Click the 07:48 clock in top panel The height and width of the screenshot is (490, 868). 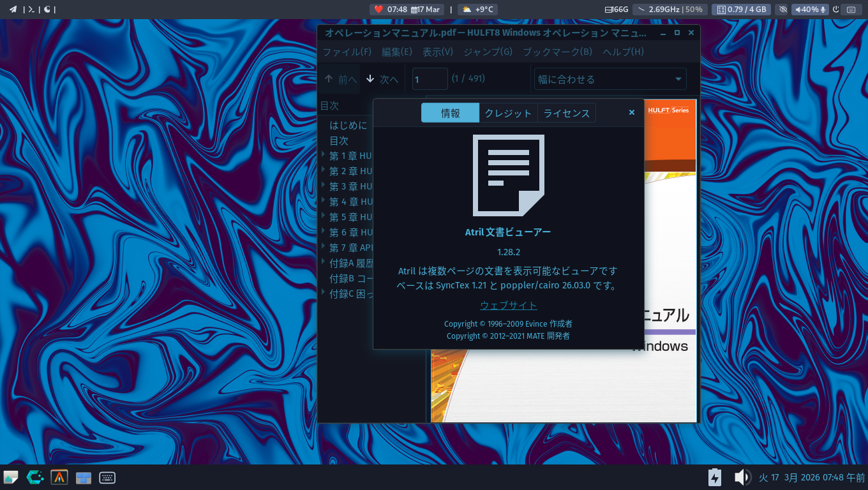coord(397,10)
